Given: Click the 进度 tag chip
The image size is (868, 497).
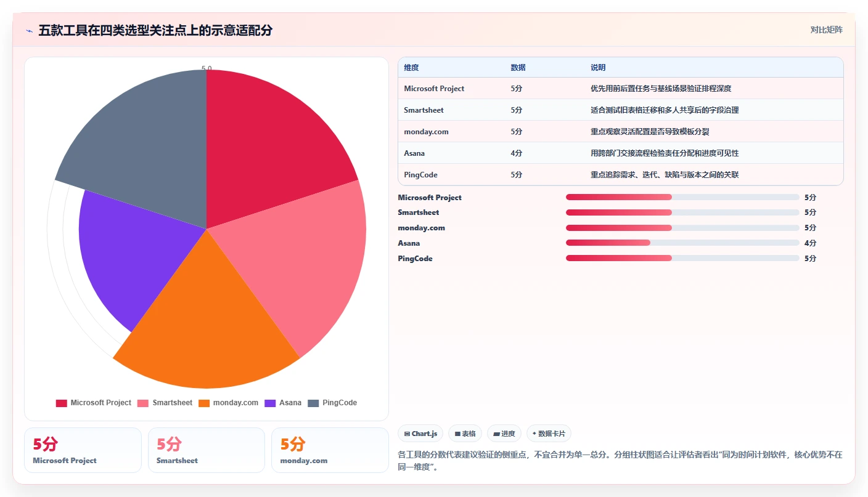Looking at the screenshot, I should point(504,434).
